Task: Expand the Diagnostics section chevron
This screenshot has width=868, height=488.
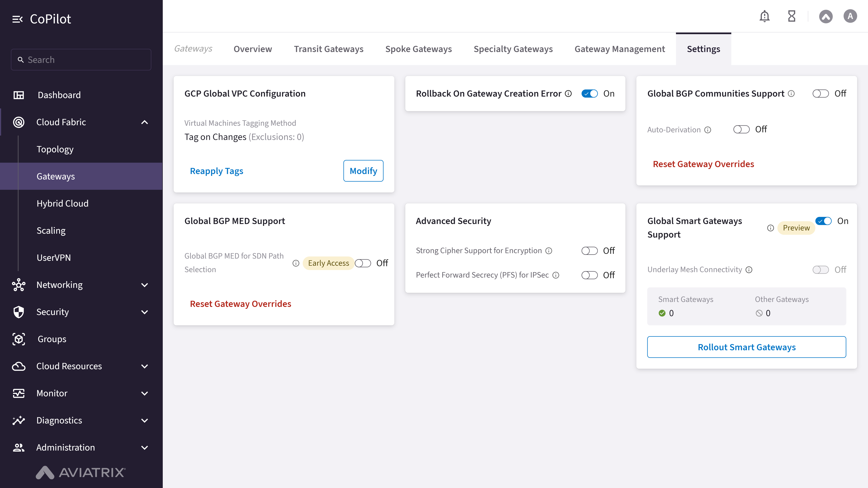Action: (145, 420)
